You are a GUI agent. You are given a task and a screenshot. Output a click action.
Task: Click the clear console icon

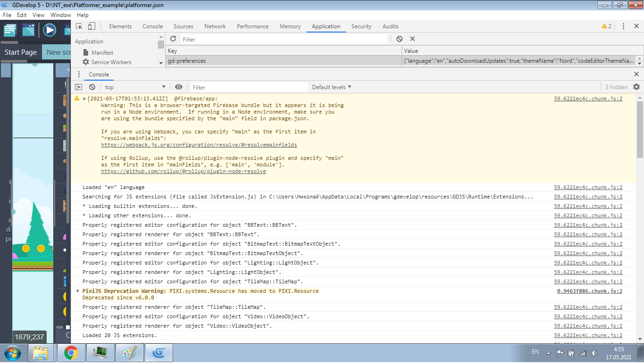(92, 87)
